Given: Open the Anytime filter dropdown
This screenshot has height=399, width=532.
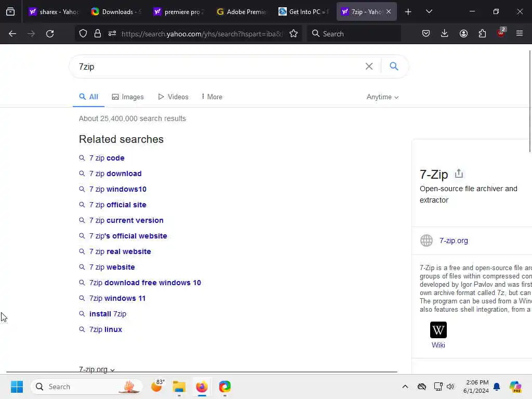Looking at the screenshot, I should 382,97.
